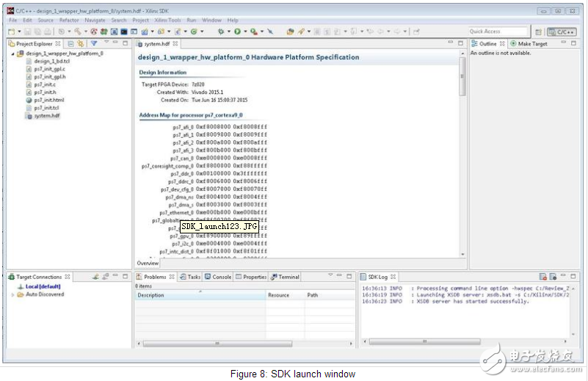Click the New file toolbar icon

11,32
